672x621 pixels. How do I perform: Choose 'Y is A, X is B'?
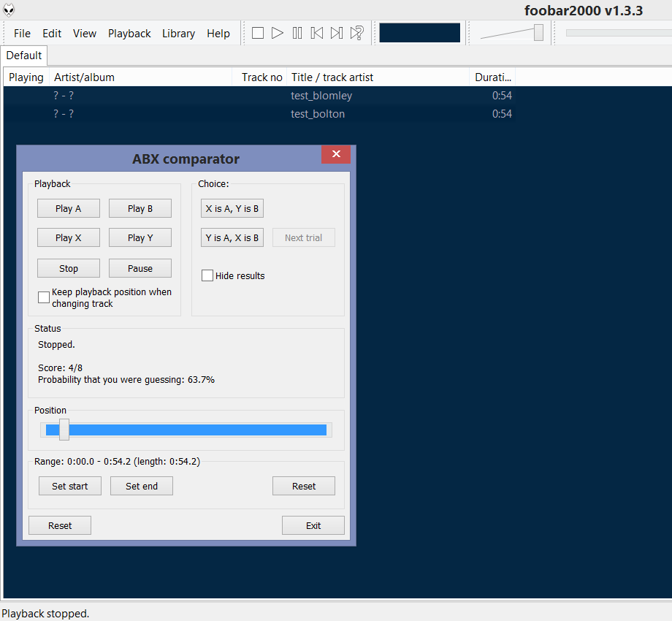(x=232, y=237)
